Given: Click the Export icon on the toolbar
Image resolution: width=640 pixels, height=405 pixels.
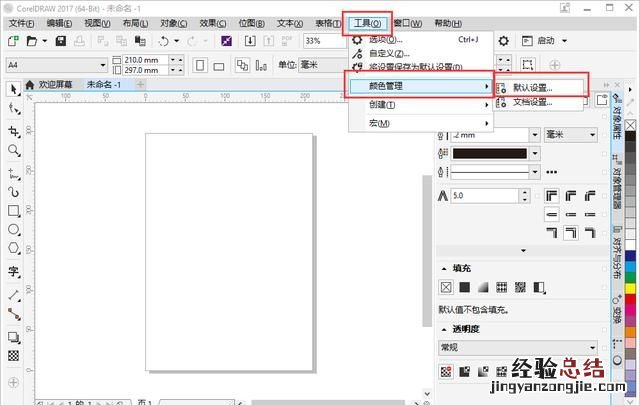Looking at the screenshot, I should point(269,41).
